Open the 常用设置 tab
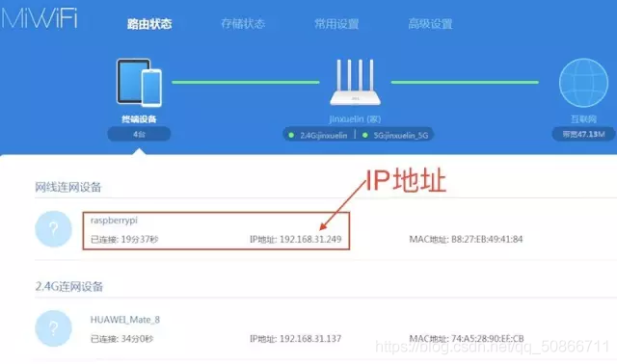Screen dimensions: 617x364 [x=336, y=24]
